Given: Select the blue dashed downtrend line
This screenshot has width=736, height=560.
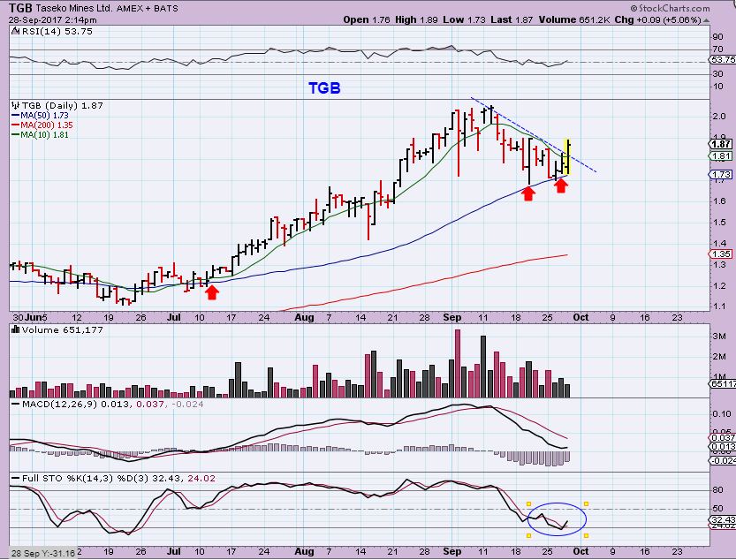Looking at the screenshot, I should [x=530, y=133].
